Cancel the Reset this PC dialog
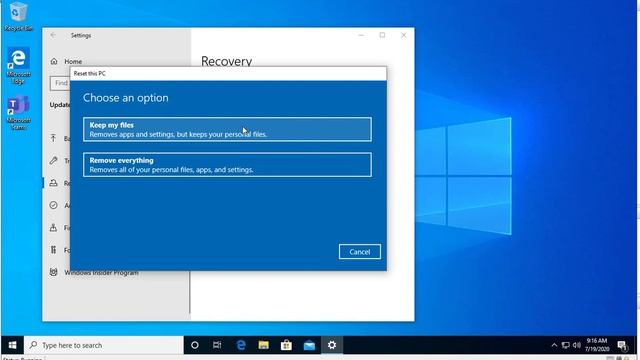The width and height of the screenshot is (640, 360). (360, 252)
